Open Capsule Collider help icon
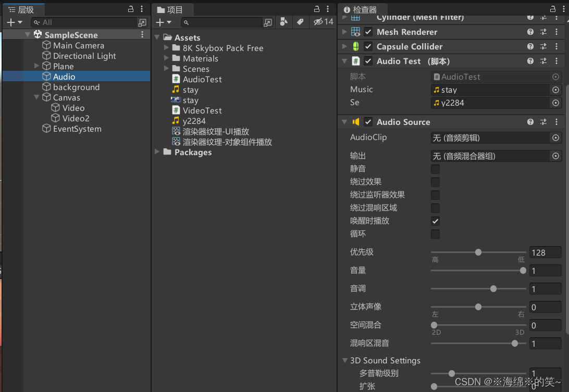This screenshot has width=569, height=392. pos(530,46)
